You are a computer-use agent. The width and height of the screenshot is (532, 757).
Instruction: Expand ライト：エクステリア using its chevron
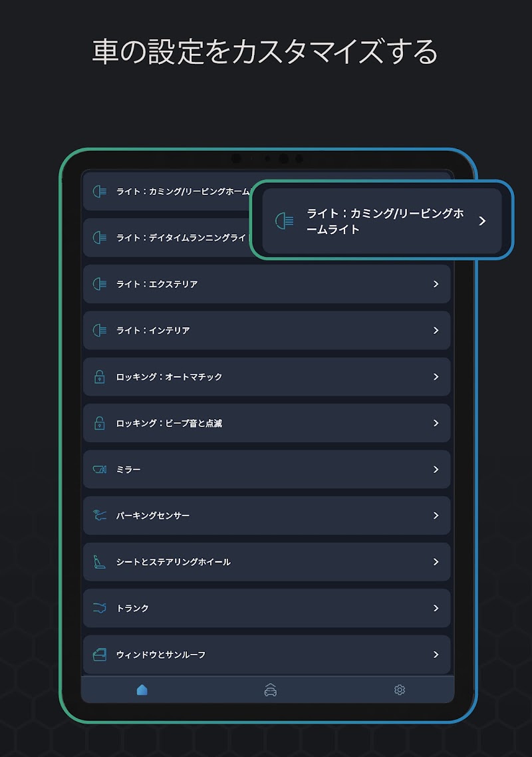tap(436, 284)
